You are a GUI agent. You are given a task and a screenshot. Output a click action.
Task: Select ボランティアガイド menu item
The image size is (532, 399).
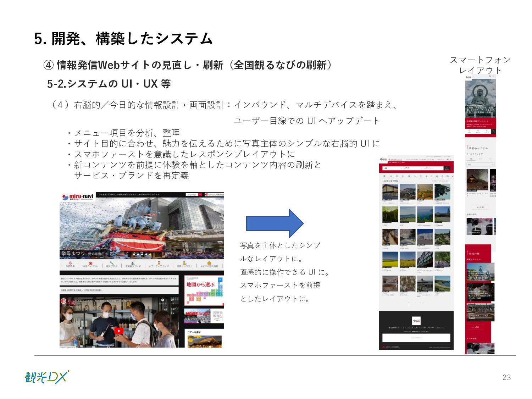pyautogui.click(x=159, y=265)
